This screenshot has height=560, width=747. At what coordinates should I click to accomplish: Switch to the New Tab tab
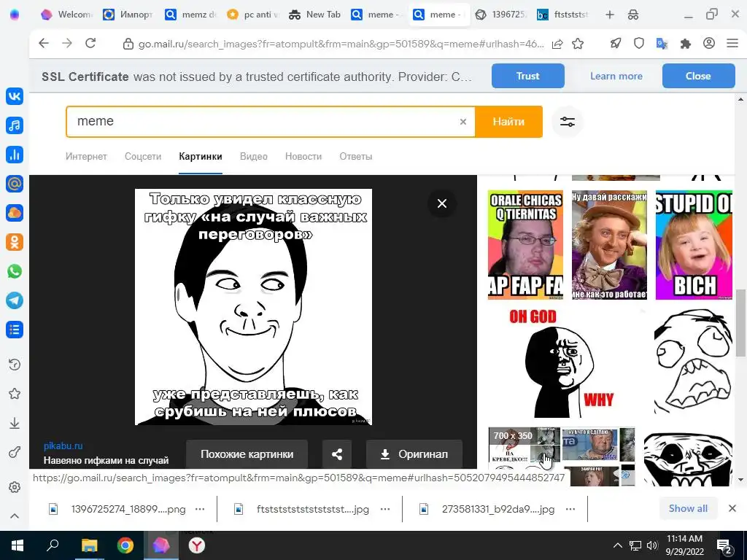point(315,15)
